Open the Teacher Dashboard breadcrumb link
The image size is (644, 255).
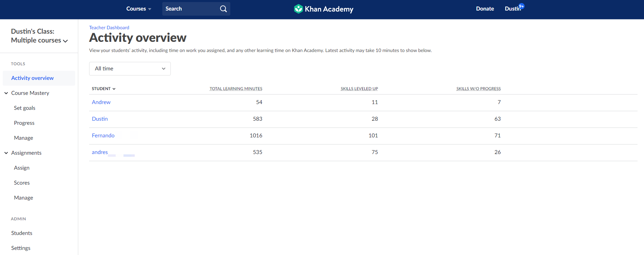(109, 28)
